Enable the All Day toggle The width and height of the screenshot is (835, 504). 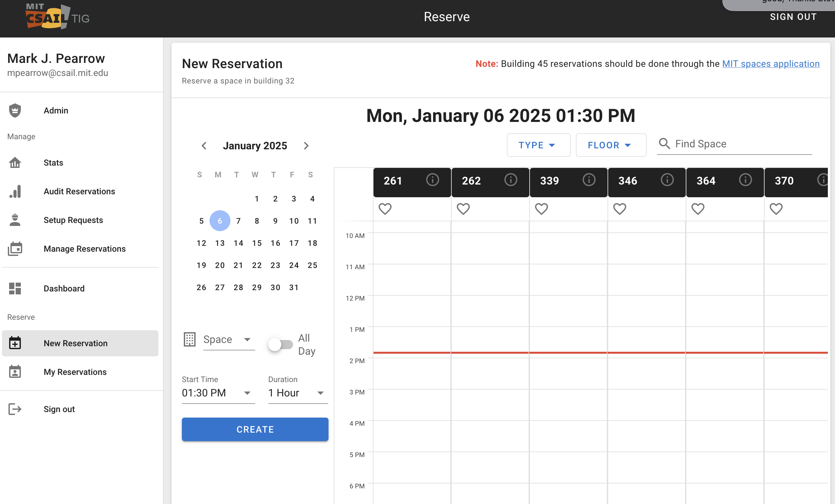click(x=280, y=344)
